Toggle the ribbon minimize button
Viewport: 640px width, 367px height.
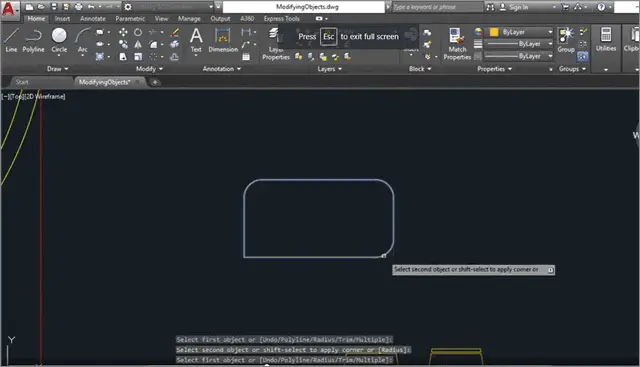320,18
